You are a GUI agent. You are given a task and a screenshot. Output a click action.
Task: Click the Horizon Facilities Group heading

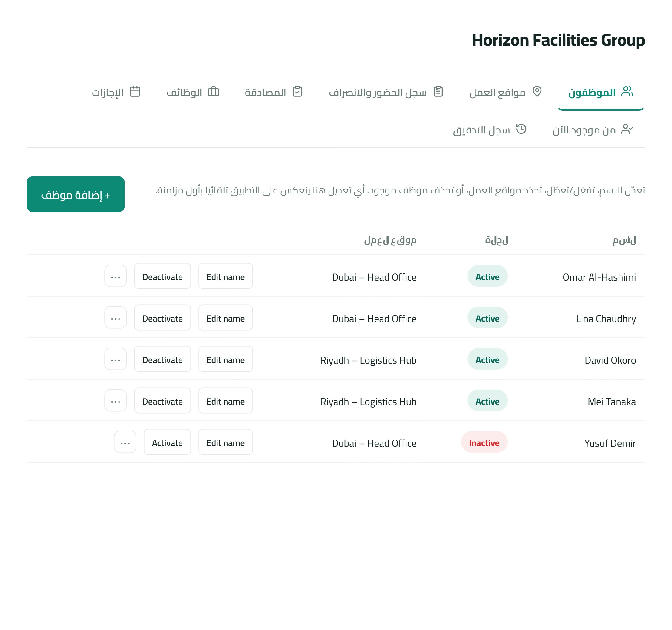pyautogui.click(x=559, y=40)
